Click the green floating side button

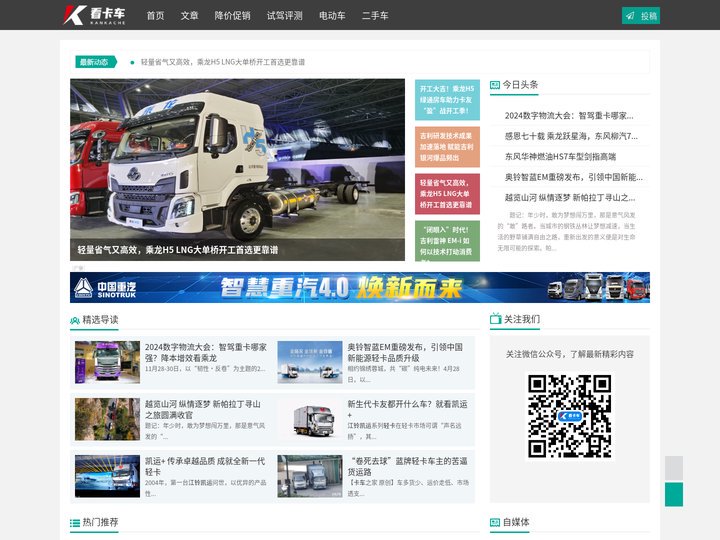[x=674, y=494]
